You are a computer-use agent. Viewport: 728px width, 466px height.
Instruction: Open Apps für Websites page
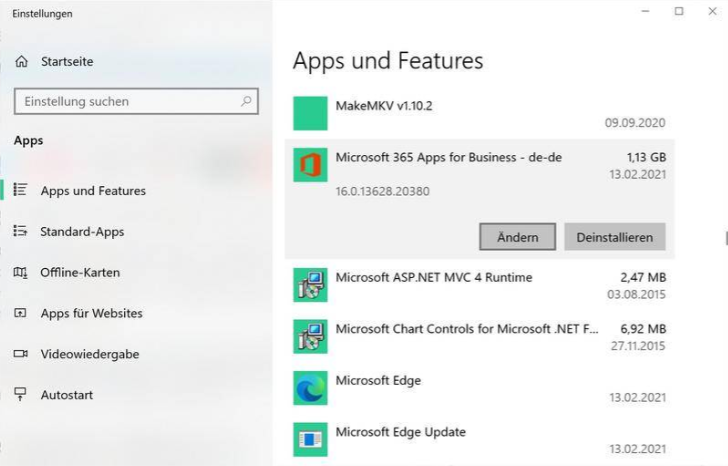(x=91, y=313)
